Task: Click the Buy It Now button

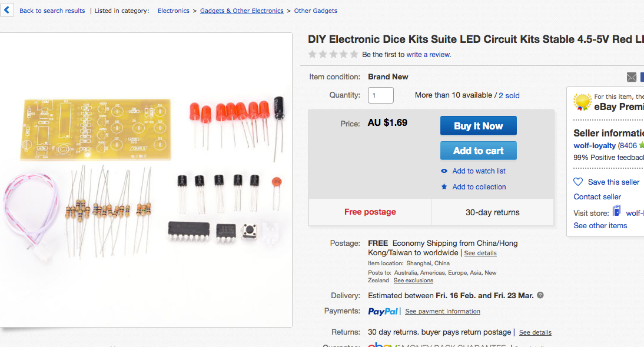Action: click(478, 125)
